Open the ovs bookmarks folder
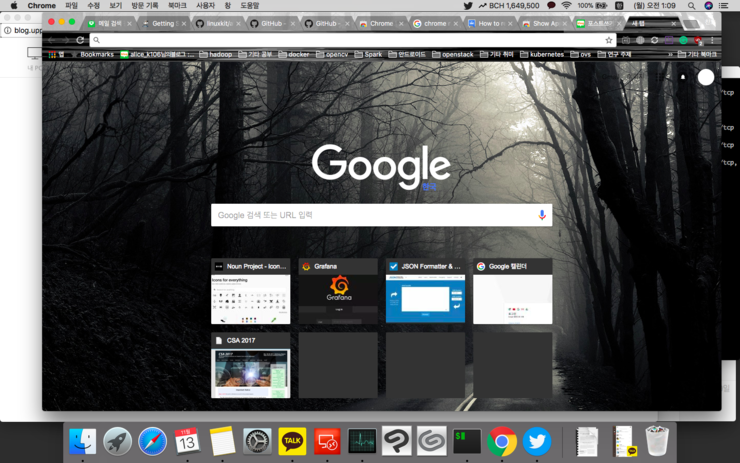740x463 pixels. tap(580, 54)
